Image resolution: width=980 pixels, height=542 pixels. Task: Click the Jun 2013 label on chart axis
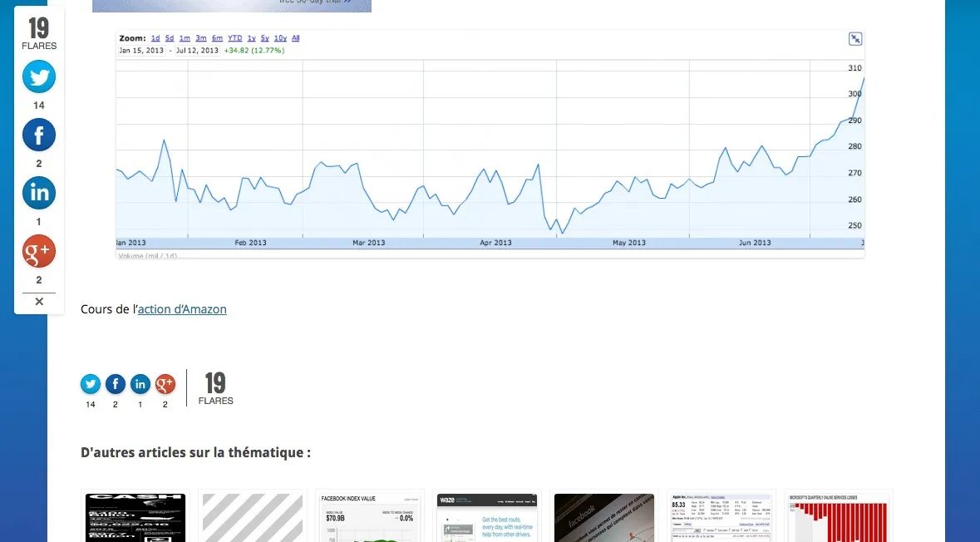[755, 243]
